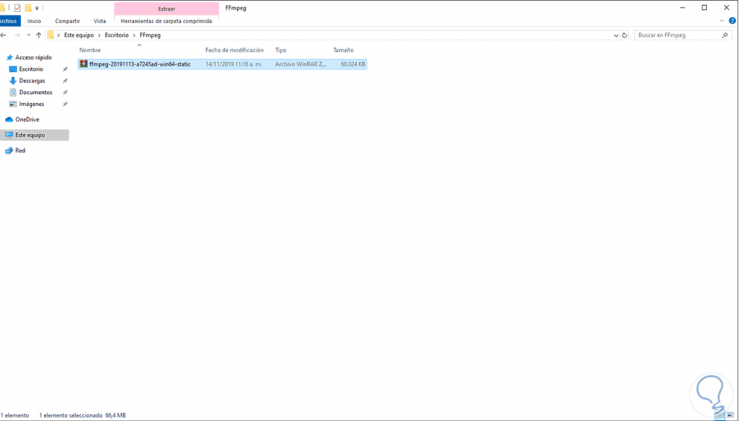Open Customize Quick Access Toolbar dropdown
Viewport: 745px width, 421px height.
click(x=37, y=9)
